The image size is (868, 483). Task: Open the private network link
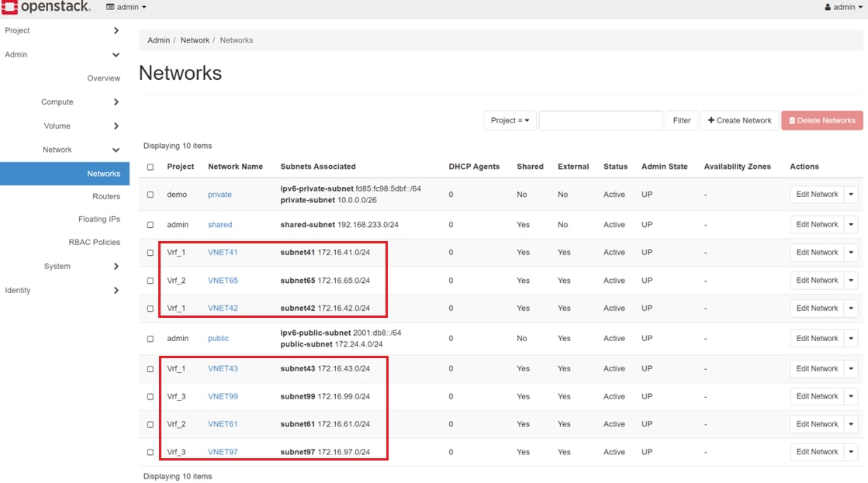(220, 194)
